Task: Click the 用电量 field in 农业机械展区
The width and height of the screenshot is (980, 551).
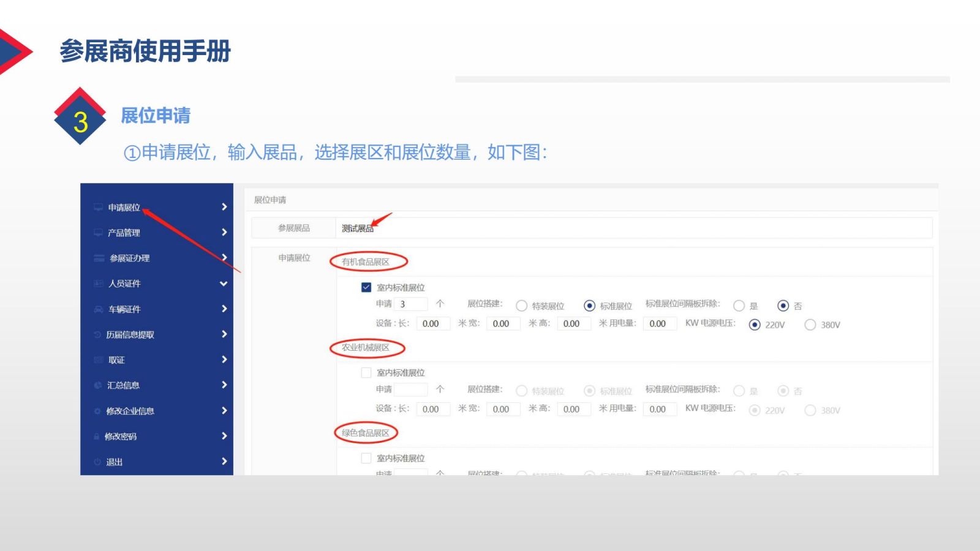Action: tap(660, 409)
